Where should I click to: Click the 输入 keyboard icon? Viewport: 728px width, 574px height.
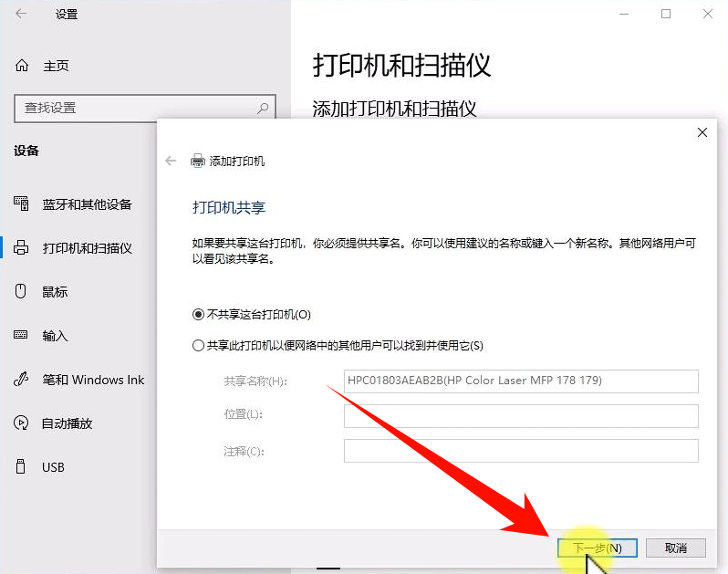pos(20,335)
